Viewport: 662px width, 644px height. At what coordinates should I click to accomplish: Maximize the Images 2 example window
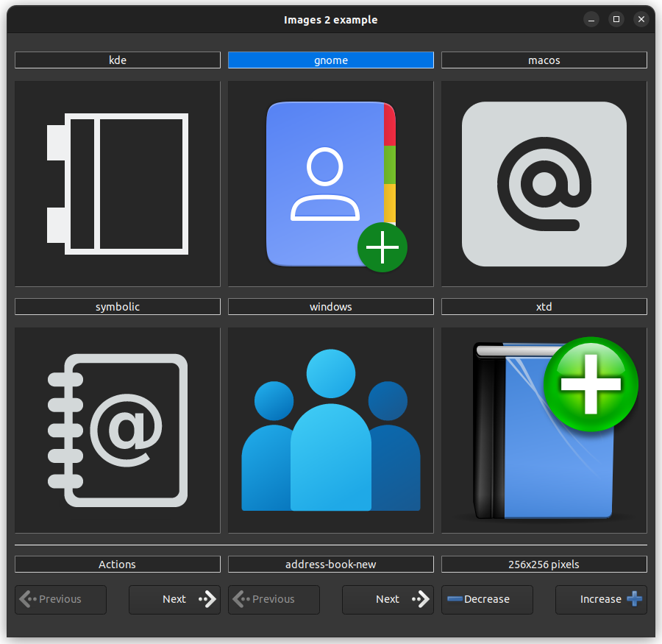pos(616,20)
